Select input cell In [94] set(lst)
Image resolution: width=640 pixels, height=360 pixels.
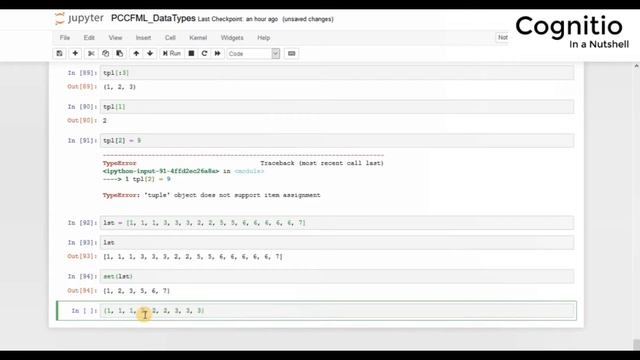(x=337, y=276)
